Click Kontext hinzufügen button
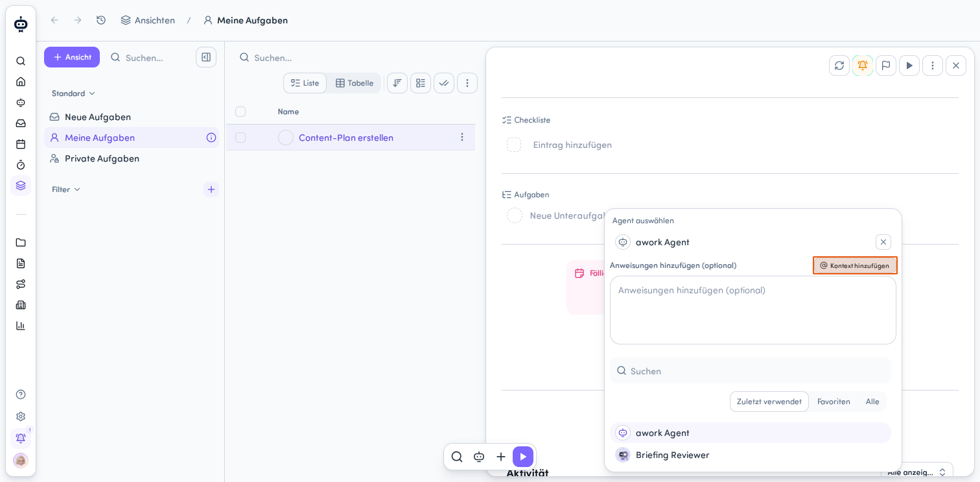980x482 pixels. 855,265
